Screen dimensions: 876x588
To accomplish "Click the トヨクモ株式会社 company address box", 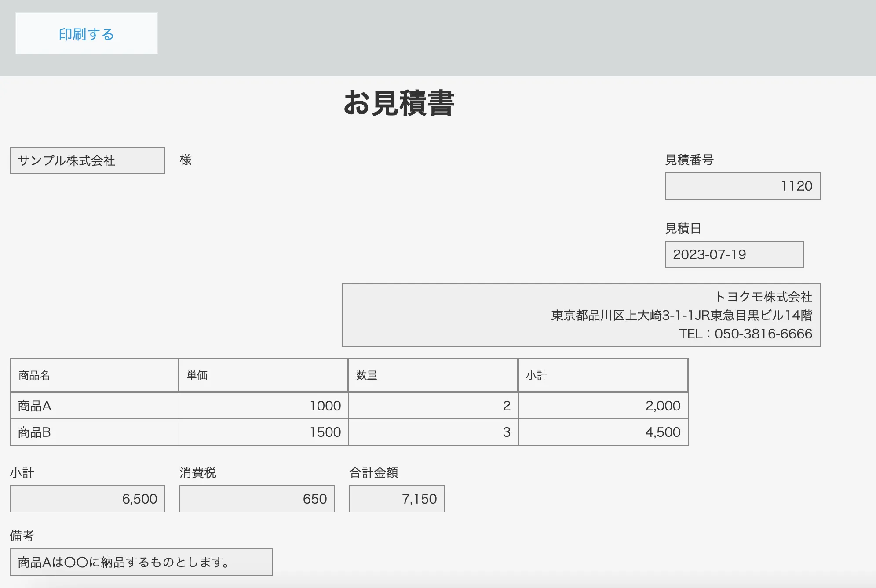I will [x=580, y=315].
